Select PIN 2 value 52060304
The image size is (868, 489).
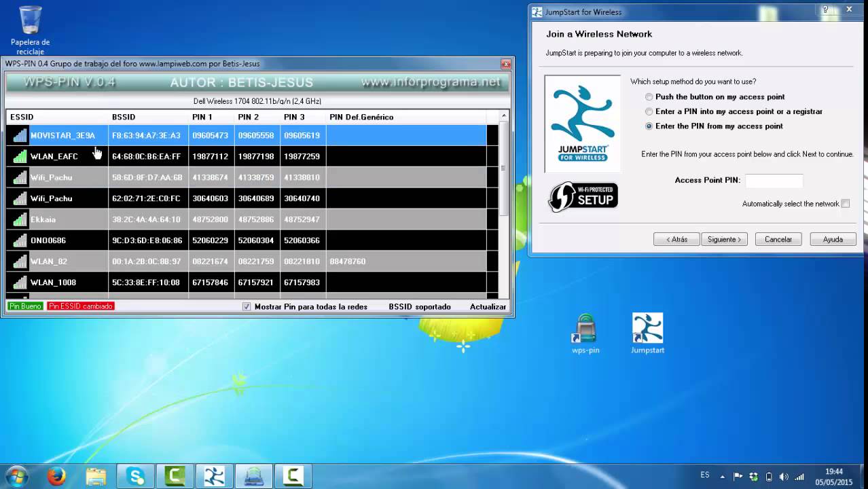tap(256, 240)
